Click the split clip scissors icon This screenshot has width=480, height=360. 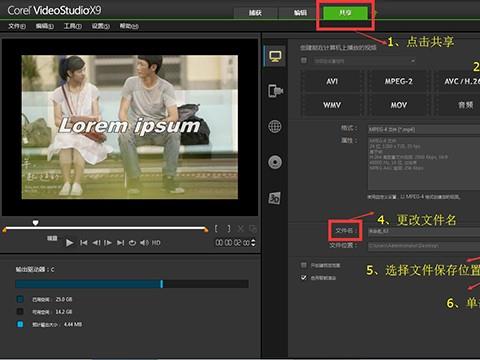[x=240, y=229]
